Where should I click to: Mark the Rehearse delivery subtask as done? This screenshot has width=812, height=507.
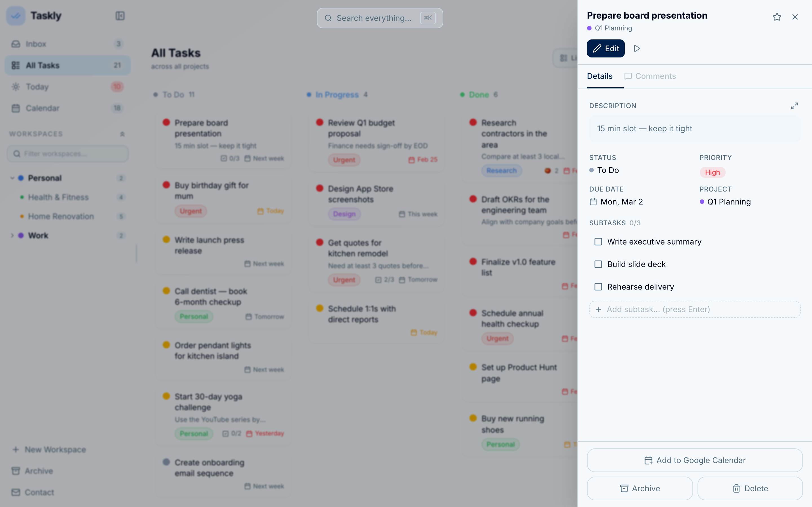pos(598,287)
